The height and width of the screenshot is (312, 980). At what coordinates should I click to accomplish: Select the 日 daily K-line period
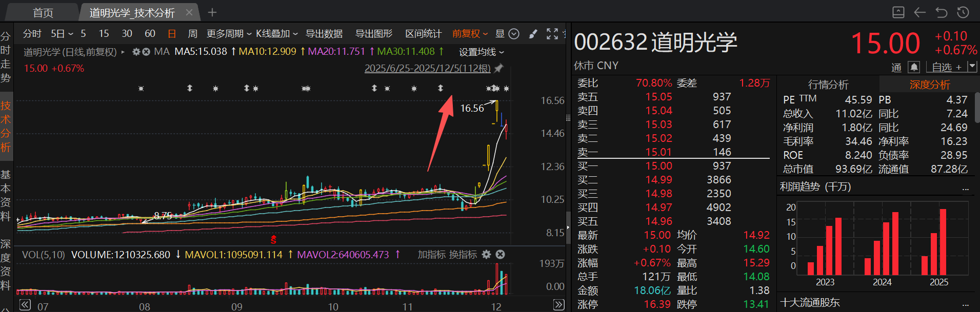[x=172, y=34]
